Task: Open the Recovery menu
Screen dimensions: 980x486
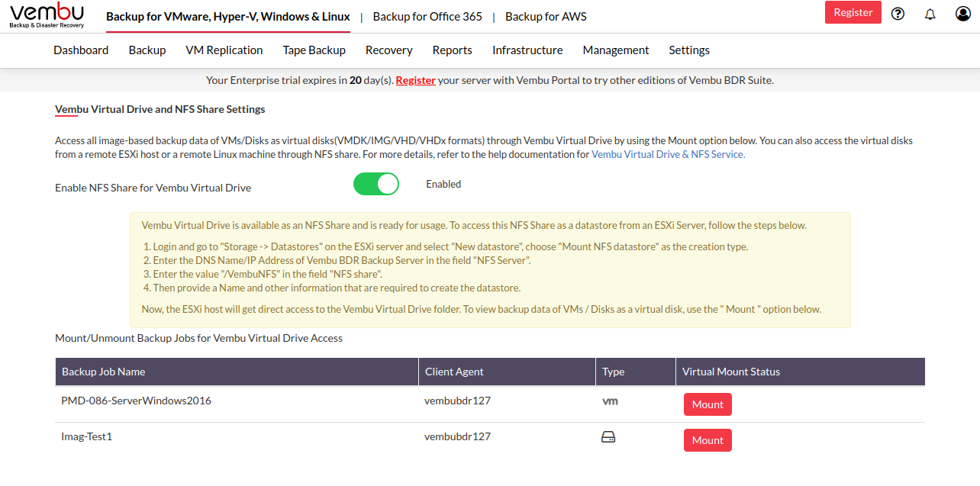Action: (389, 50)
